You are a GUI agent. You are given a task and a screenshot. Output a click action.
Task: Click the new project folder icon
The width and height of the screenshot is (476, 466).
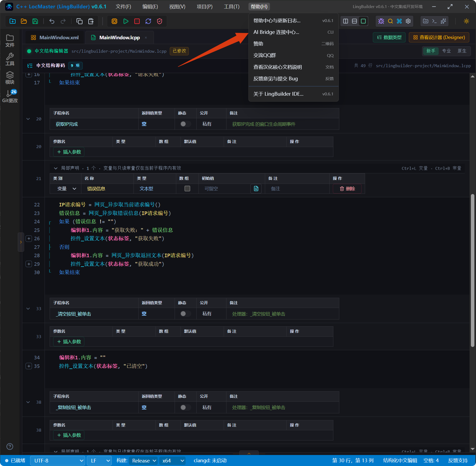coord(13,21)
